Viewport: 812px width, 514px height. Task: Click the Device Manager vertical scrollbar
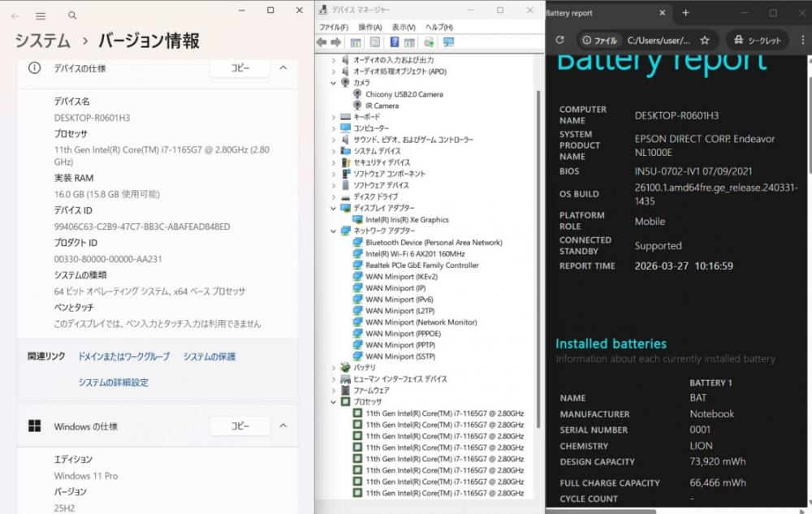(x=538, y=259)
